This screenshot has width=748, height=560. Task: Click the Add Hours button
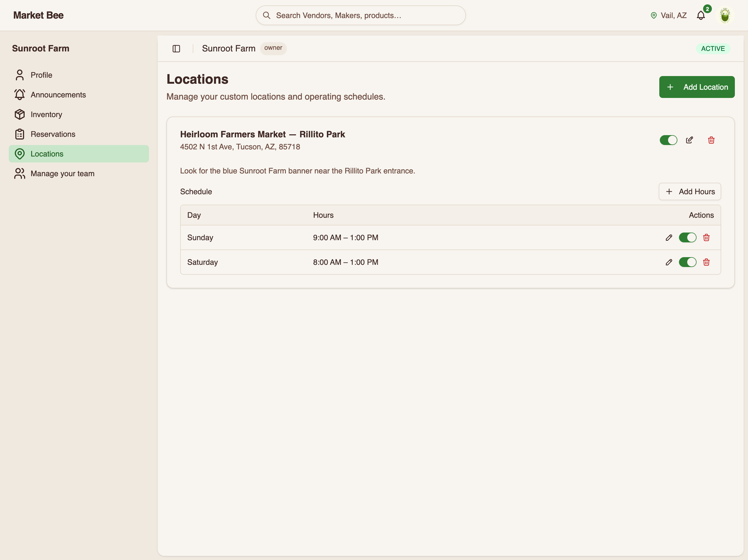689,191
